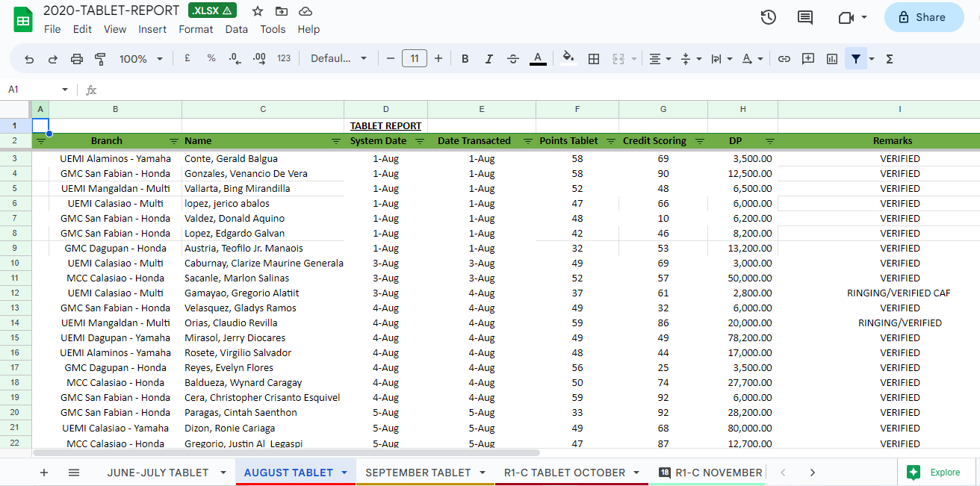Screen dimensions: 980x486
Task: Open R1-C TABLET OCTOBER tab dropdown
Action: point(636,473)
